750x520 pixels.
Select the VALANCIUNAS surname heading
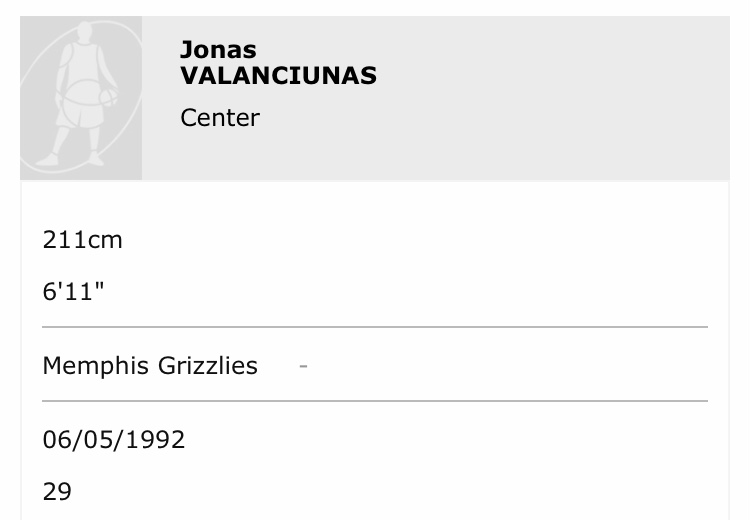coord(278,76)
